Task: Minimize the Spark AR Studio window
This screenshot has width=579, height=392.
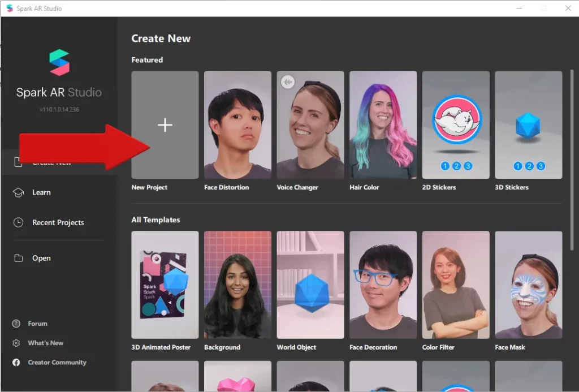Action: point(519,8)
